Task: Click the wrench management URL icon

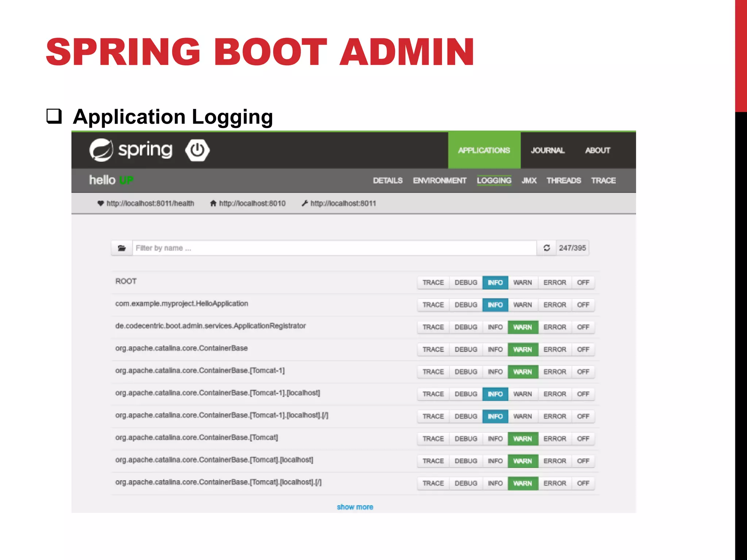Action: click(305, 203)
